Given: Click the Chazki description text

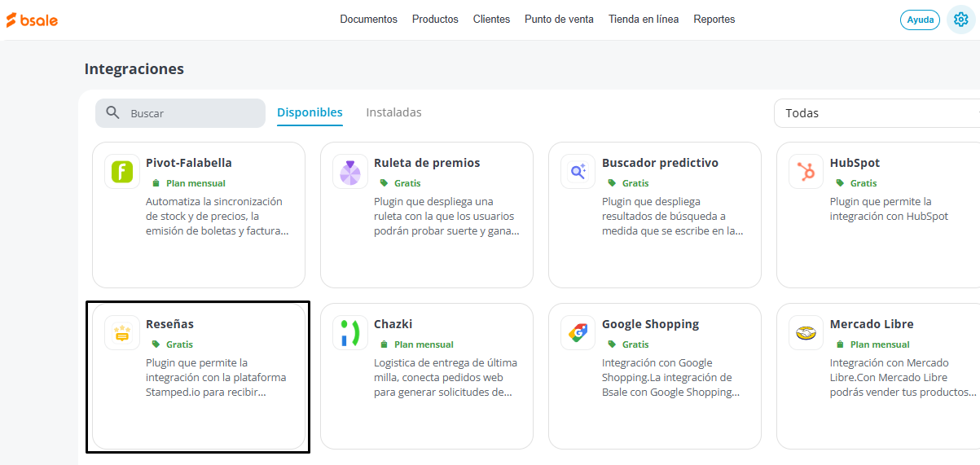Looking at the screenshot, I should (446, 377).
